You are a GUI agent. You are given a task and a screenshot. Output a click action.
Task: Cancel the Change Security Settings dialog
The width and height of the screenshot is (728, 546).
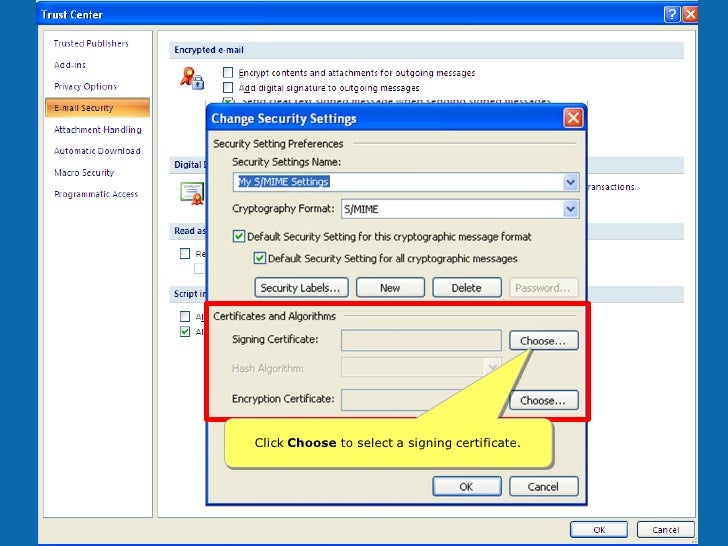coord(543,486)
